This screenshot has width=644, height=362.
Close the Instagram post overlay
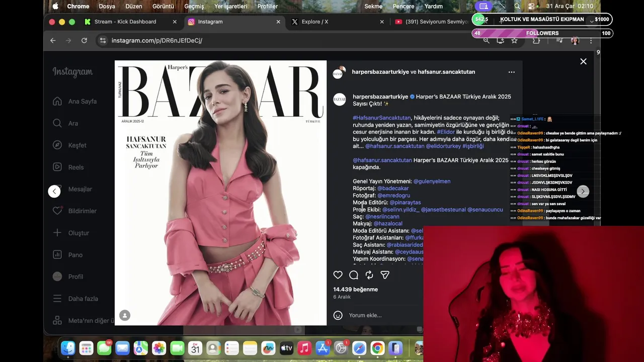[583, 61]
